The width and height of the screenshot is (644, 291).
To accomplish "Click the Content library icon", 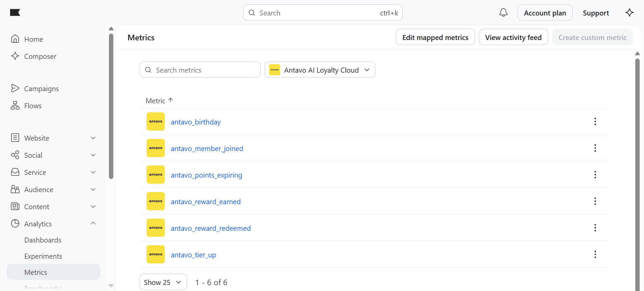I will coord(15,207).
